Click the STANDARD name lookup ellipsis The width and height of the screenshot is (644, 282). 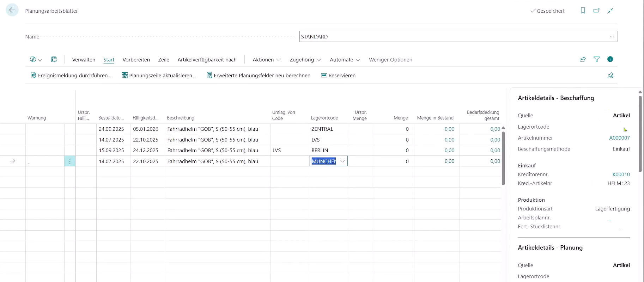(612, 37)
